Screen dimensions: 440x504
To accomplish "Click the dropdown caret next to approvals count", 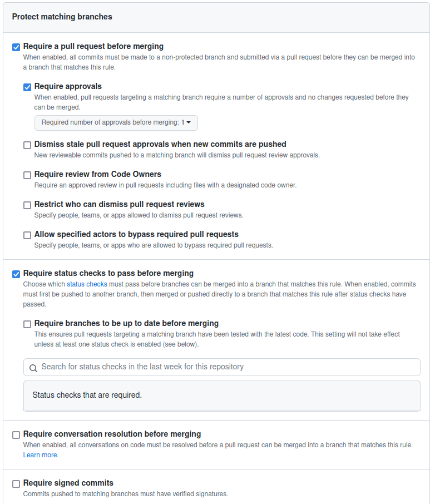I will [x=189, y=122].
